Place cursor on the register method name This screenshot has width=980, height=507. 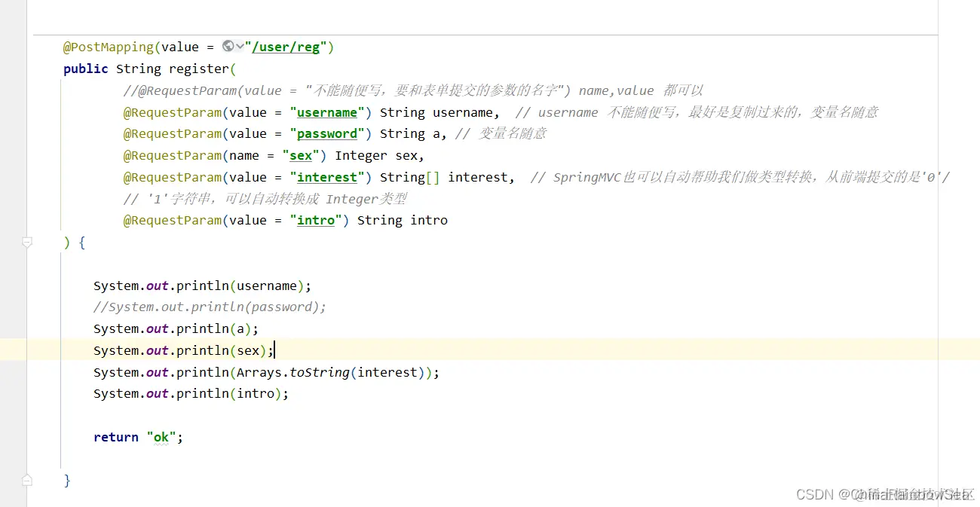[x=199, y=69]
